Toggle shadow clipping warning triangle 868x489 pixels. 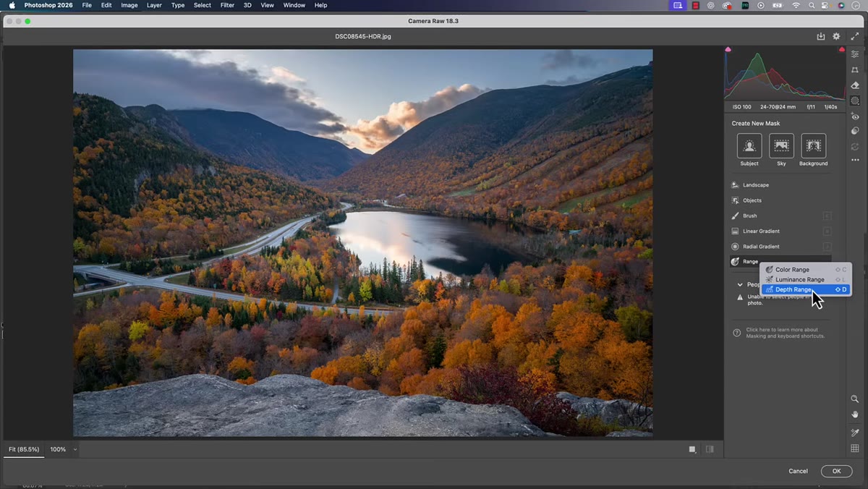click(728, 49)
